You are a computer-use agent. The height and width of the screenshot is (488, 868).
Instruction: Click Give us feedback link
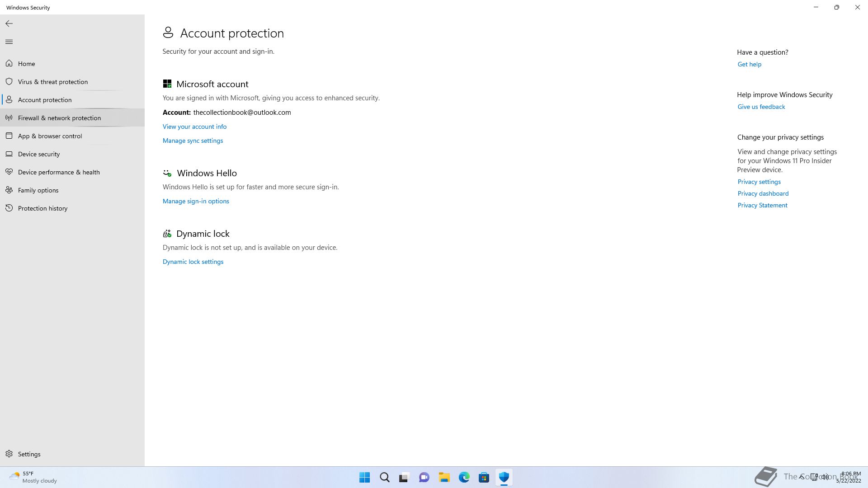(761, 107)
